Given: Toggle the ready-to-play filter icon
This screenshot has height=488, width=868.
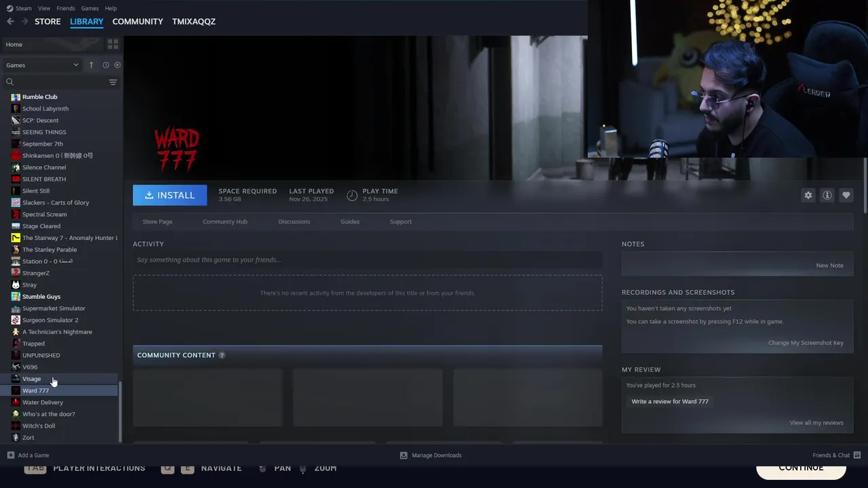Looking at the screenshot, I should click(117, 65).
